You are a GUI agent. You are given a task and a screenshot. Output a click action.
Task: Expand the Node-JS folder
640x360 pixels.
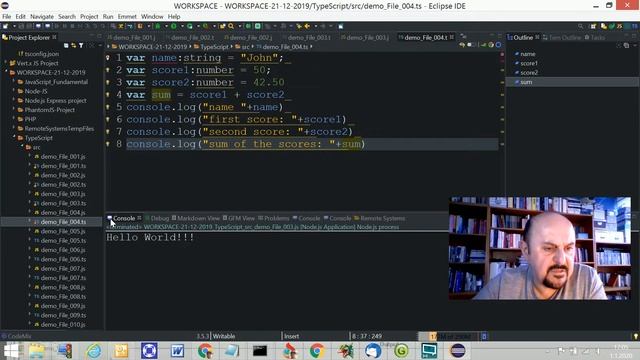point(13,91)
